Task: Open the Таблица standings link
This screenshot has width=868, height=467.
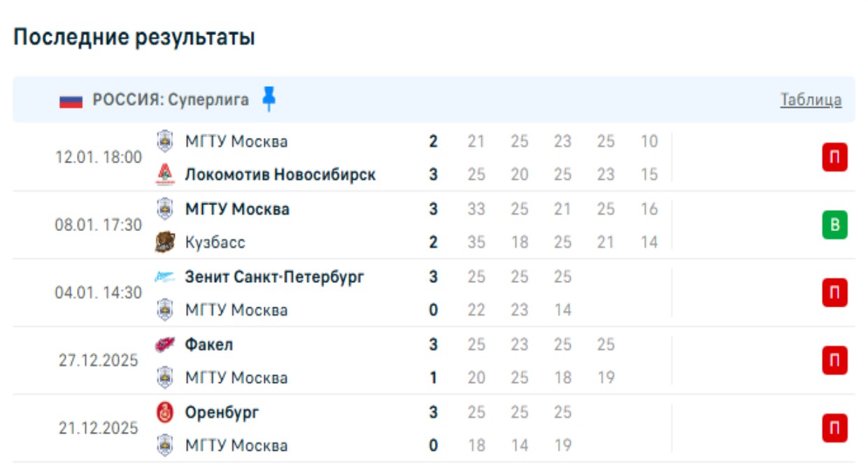Action: click(811, 100)
